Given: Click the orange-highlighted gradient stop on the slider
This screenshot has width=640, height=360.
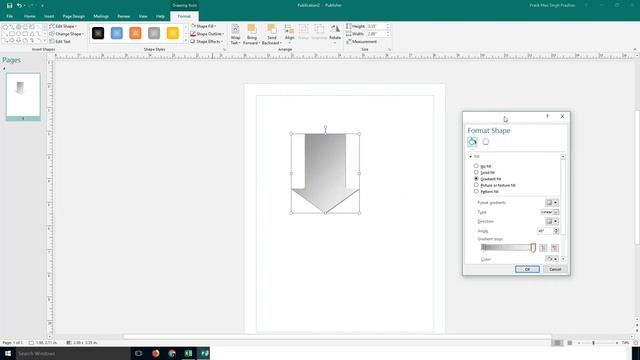Looking at the screenshot, I should click(533, 248).
